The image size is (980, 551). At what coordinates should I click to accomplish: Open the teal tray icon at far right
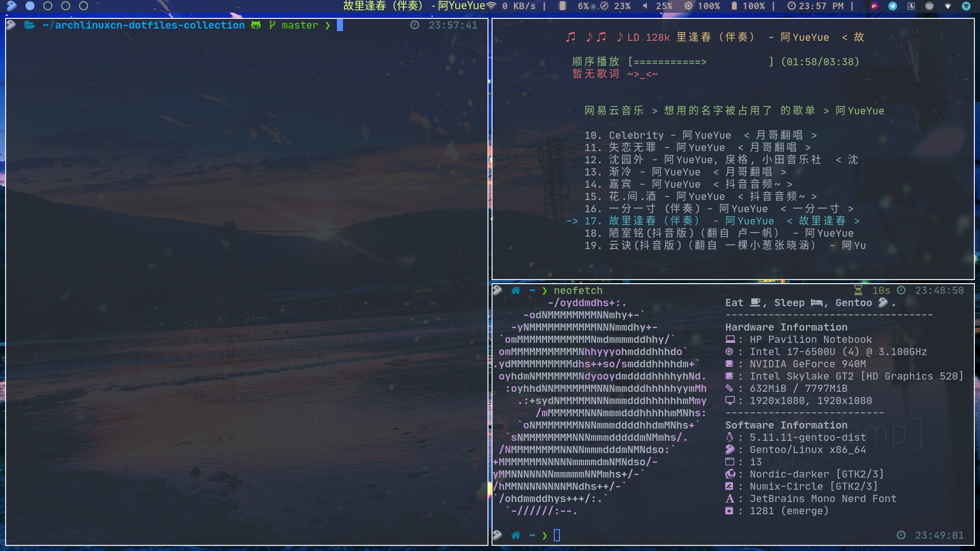[x=966, y=6]
